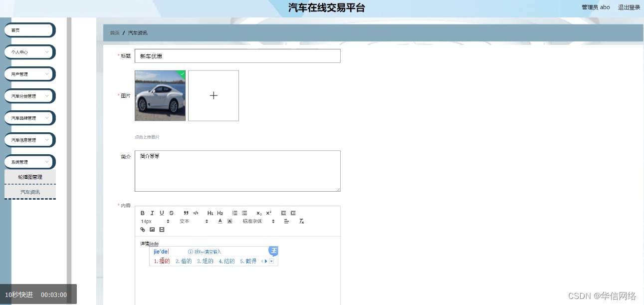Image resolution: width=644 pixels, height=305 pixels.
Task: Insert a code block in the editor
Action: pyautogui.click(x=196, y=213)
